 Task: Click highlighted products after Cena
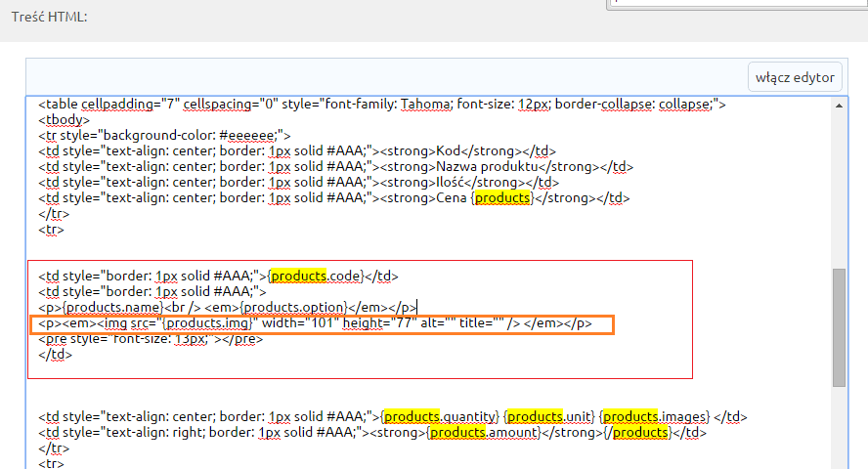tap(502, 197)
